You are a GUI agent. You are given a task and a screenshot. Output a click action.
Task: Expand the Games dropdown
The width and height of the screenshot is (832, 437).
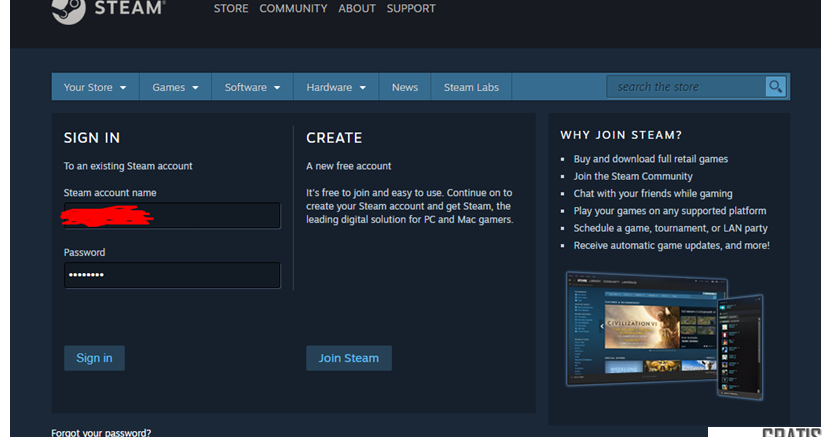pyautogui.click(x=175, y=87)
